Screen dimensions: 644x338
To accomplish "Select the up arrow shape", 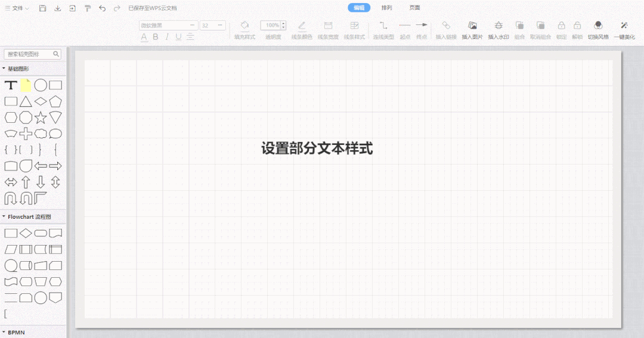I will pyautogui.click(x=26, y=182).
